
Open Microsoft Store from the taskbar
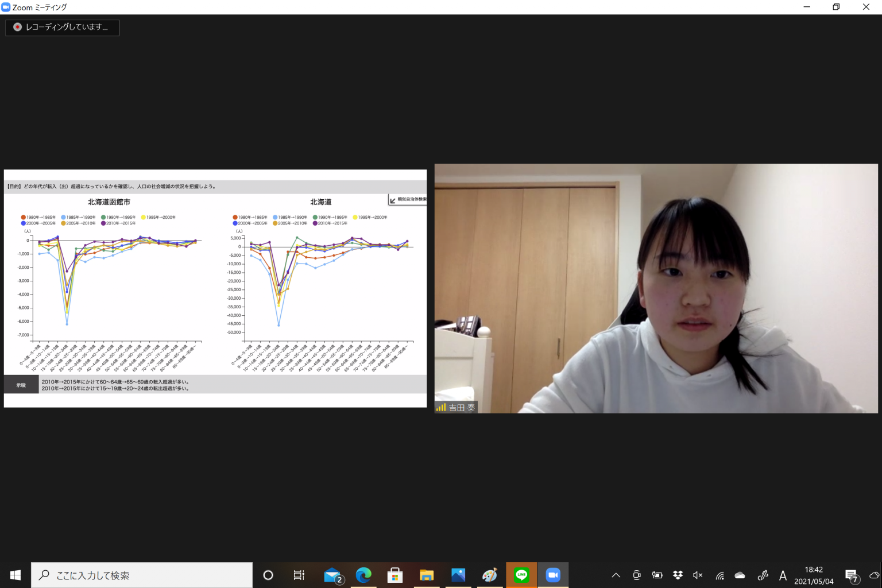pyautogui.click(x=395, y=575)
